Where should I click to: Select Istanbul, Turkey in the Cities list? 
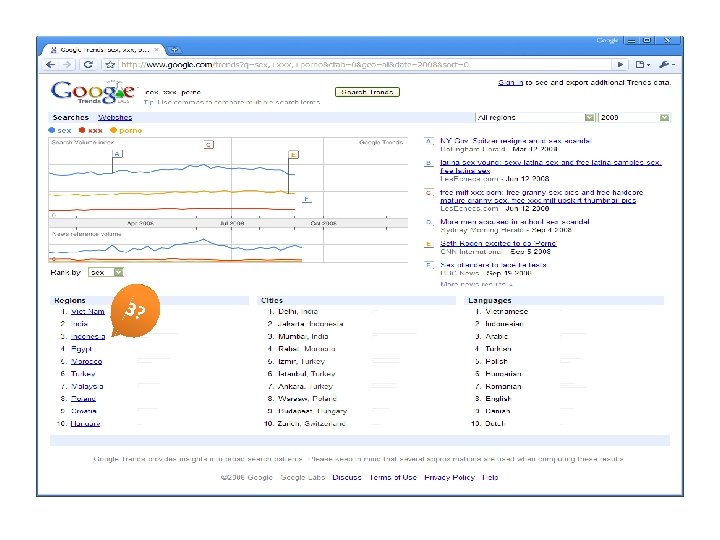(306, 374)
